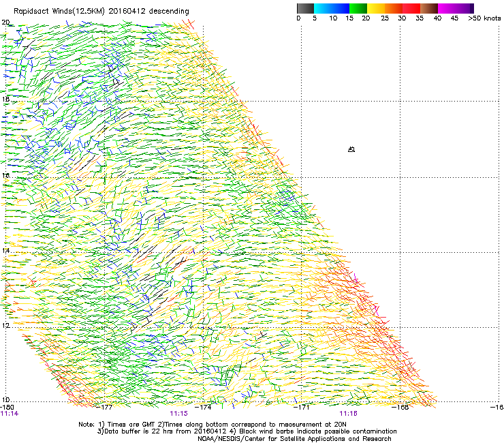504x443 pixels.
Task: Click the legend label "35"
Action: pos(420,18)
